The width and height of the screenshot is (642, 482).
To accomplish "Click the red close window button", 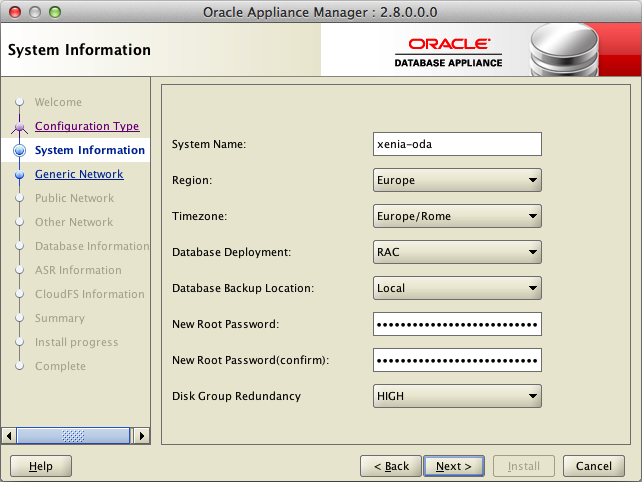I will click(15, 12).
